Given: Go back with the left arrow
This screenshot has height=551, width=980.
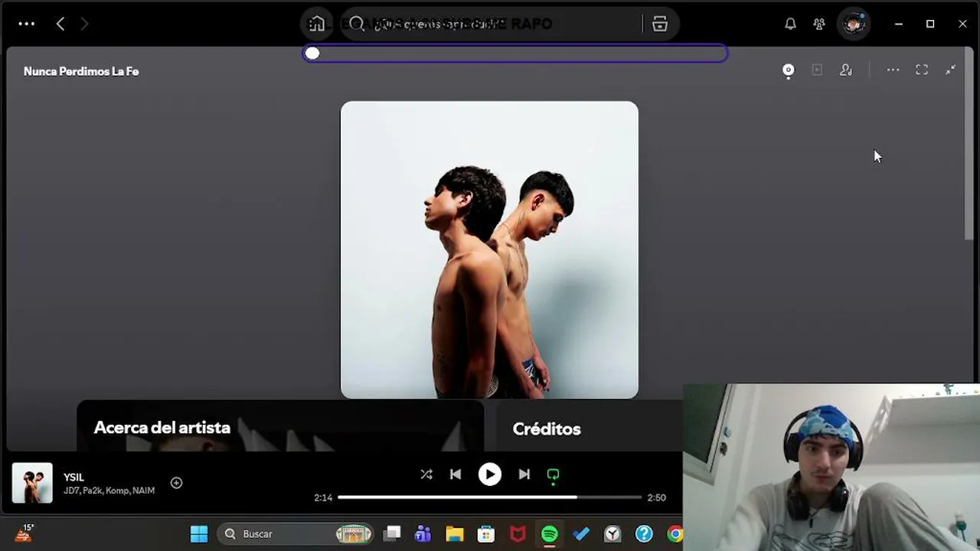Looking at the screenshot, I should click(60, 24).
